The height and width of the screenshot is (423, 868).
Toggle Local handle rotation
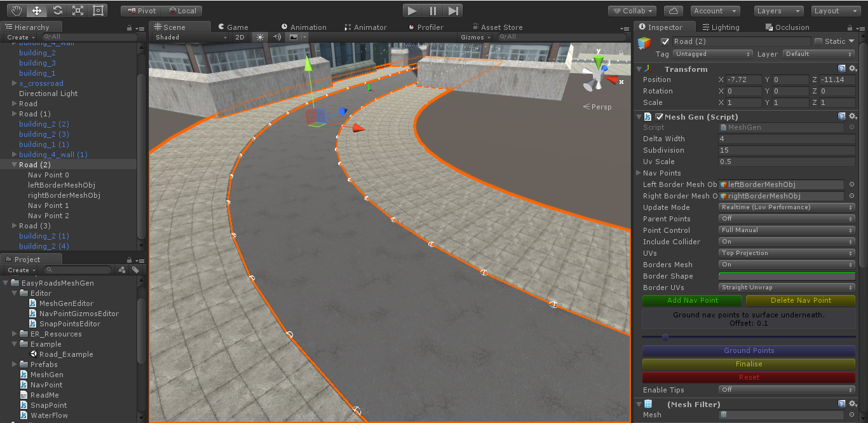(x=182, y=11)
